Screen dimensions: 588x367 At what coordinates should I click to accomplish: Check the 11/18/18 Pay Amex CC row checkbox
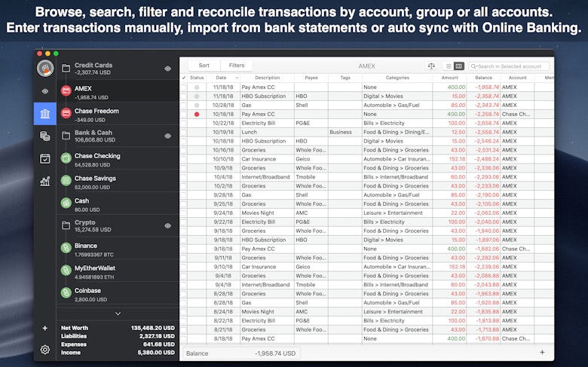pyautogui.click(x=183, y=87)
